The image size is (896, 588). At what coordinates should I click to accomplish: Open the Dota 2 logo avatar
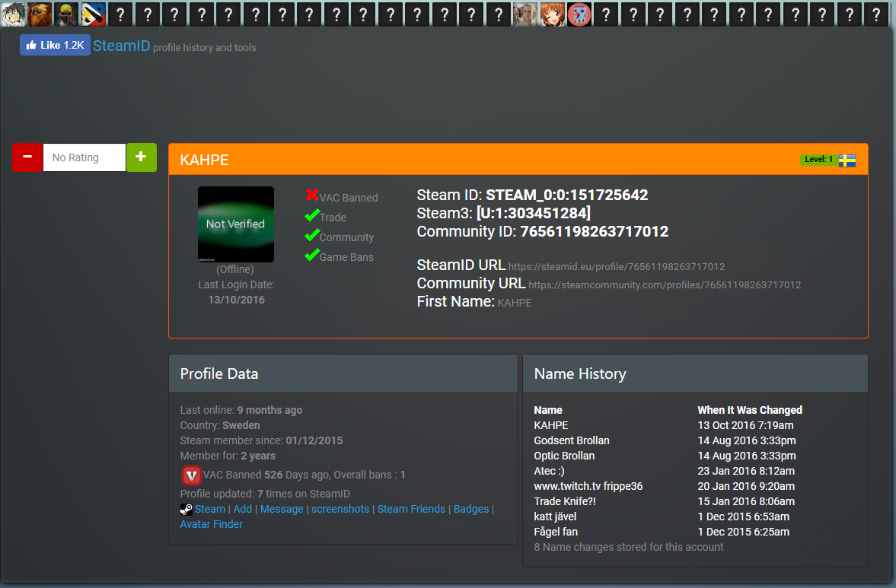(x=93, y=14)
